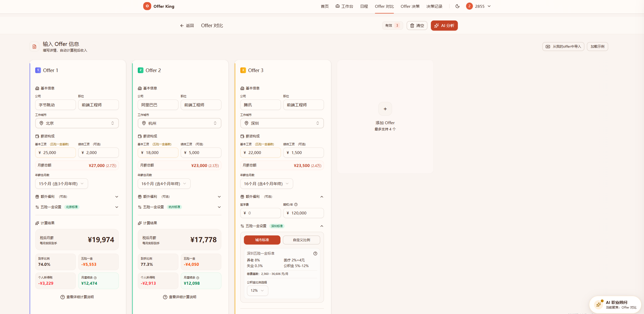
Task: Click the Offer King logo icon
Action: click(x=147, y=6)
